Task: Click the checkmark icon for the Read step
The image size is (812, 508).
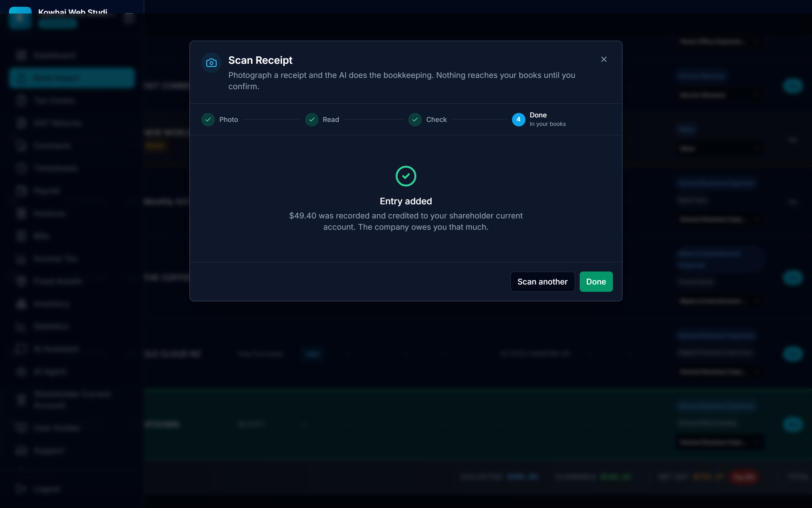Action: [x=312, y=120]
